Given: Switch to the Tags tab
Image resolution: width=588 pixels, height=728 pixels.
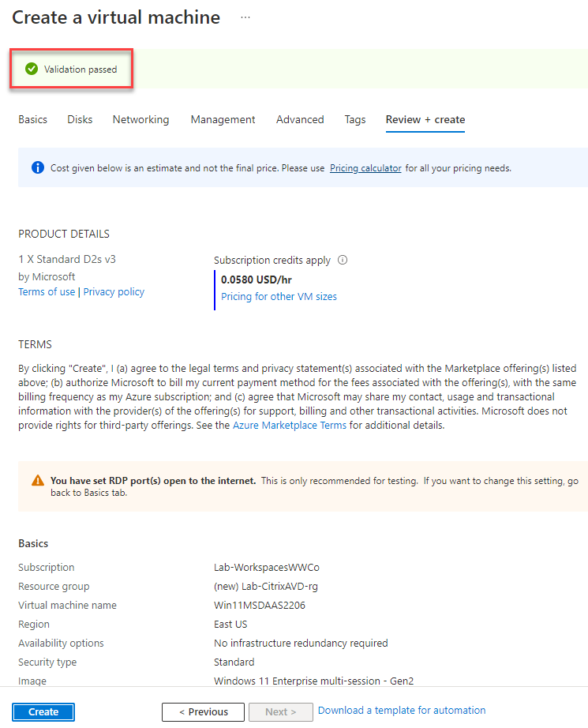Looking at the screenshot, I should tap(355, 119).
